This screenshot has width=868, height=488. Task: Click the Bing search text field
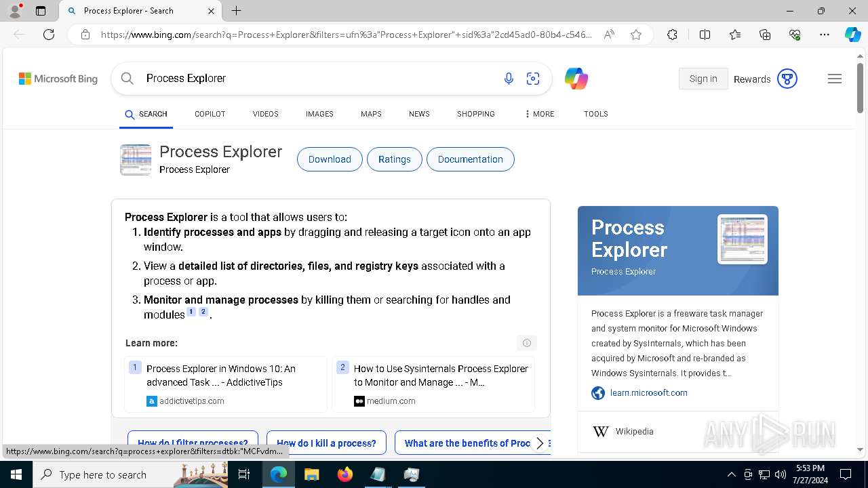pyautogui.click(x=319, y=79)
